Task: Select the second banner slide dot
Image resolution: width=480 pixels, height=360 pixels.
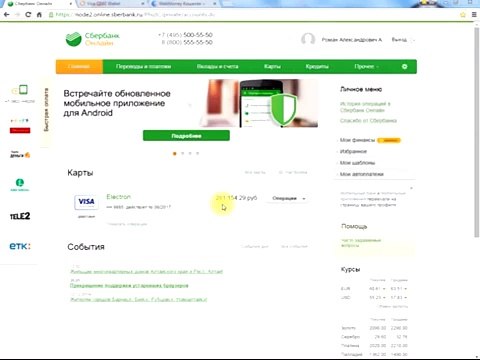Action: tap(182, 153)
